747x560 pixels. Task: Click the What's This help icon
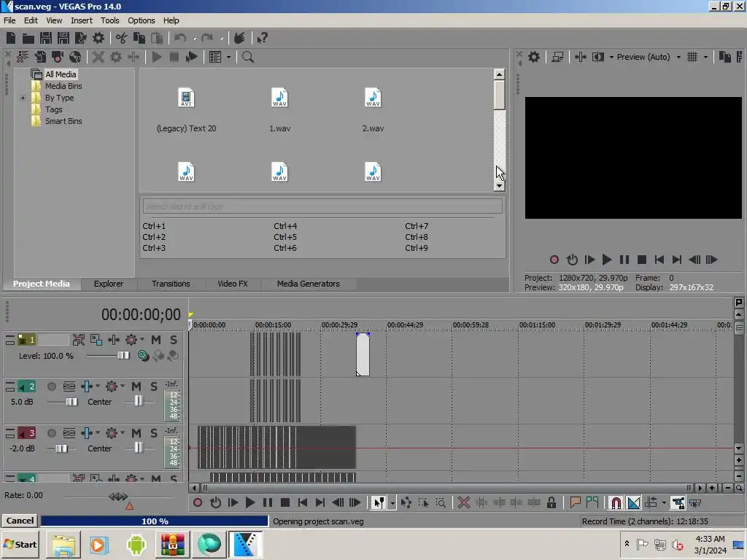[262, 38]
